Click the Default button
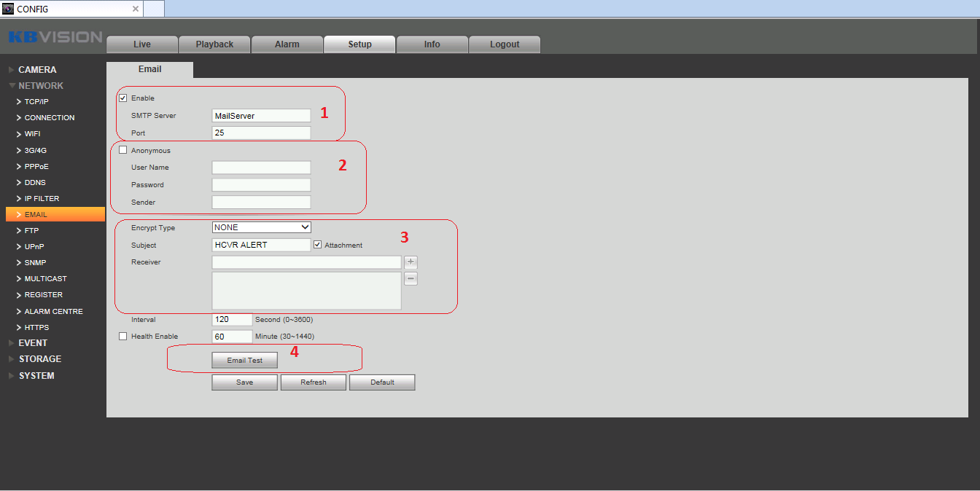Image resolution: width=980 pixels, height=491 pixels. pyautogui.click(x=382, y=382)
